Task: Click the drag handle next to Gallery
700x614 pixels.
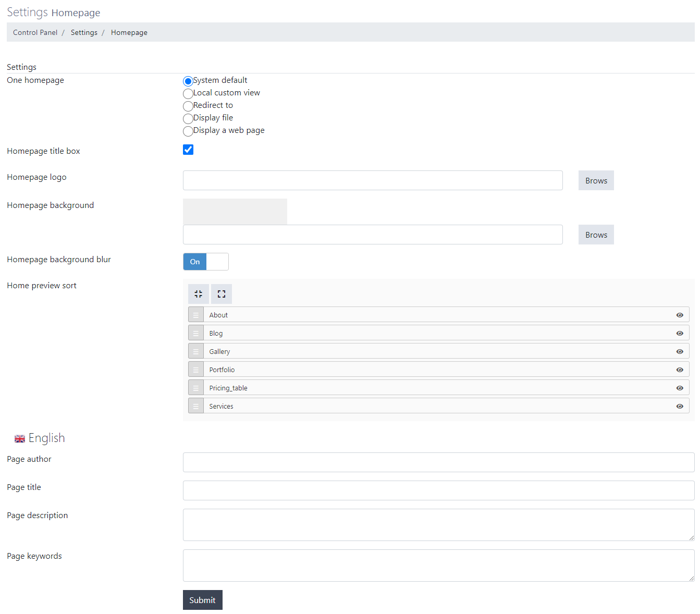Action: point(196,351)
